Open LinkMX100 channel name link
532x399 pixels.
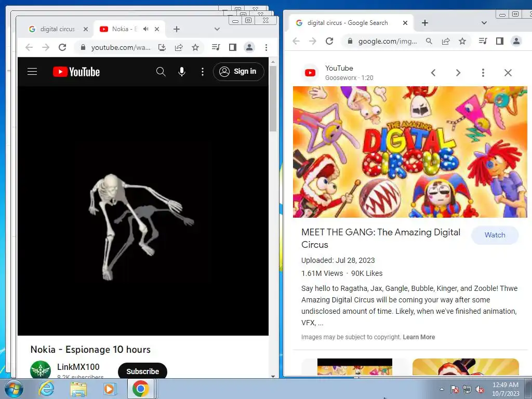tap(78, 367)
